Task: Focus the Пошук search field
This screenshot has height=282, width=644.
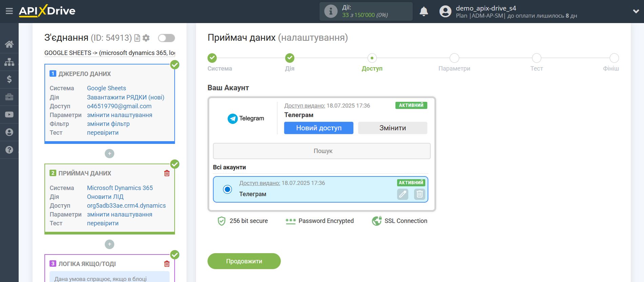Action: click(322, 151)
